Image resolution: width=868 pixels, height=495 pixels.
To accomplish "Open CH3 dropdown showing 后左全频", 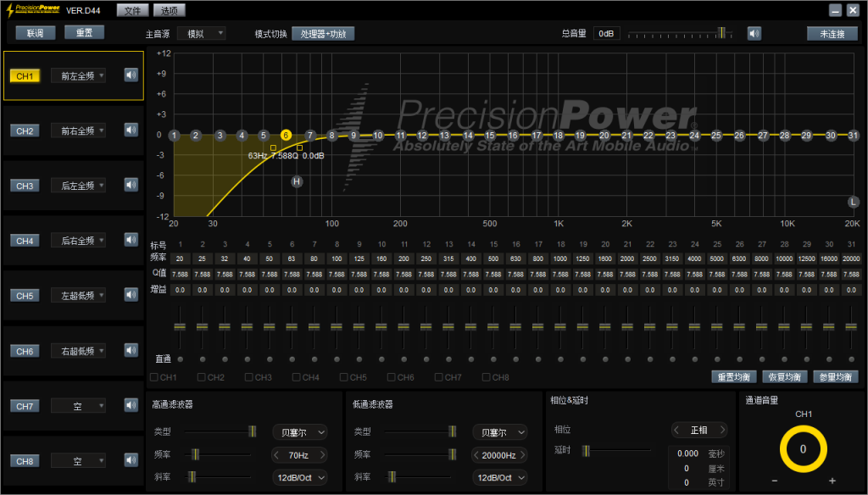I will [x=78, y=186].
